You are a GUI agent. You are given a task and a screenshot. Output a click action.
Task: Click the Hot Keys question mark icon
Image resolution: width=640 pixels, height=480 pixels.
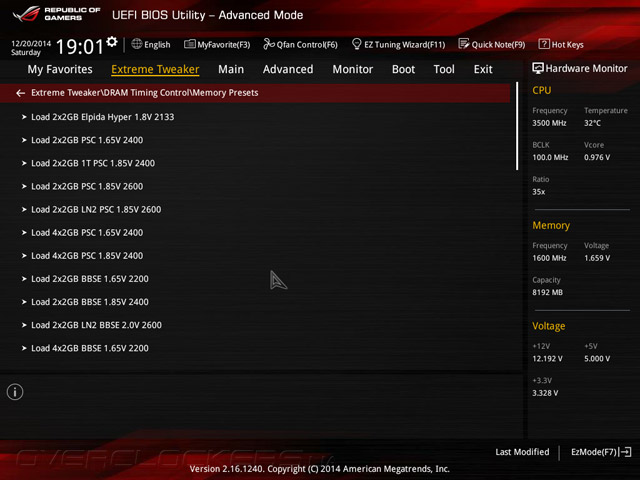click(x=544, y=44)
